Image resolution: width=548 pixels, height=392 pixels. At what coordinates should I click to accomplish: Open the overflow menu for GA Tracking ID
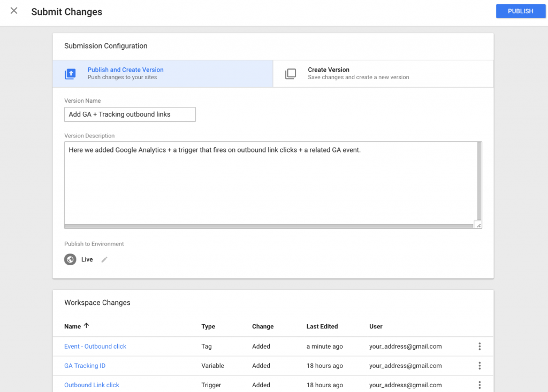[x=479, y=366]
